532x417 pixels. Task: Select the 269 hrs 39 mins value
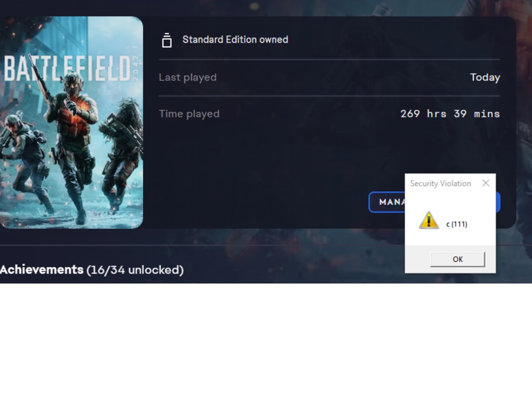[x=450, y=114]
